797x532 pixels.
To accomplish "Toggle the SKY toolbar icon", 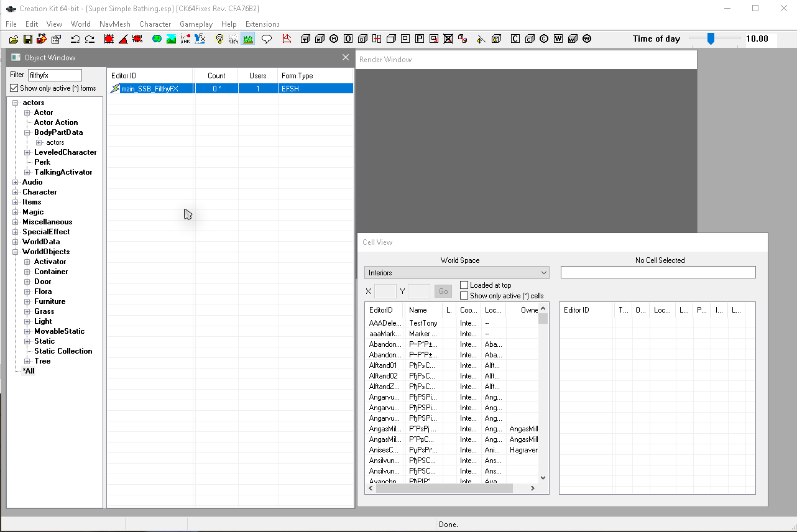I will (233, 39).
